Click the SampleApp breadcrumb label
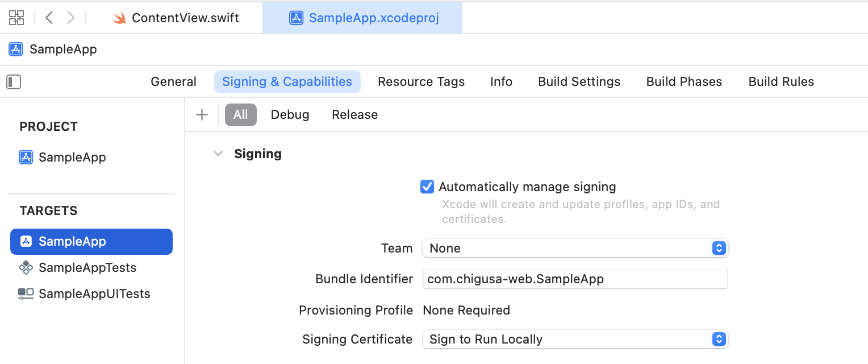Image resolution: width=868 pixels, height=364 pixels. pyautogui.click(x=63, y=49)
